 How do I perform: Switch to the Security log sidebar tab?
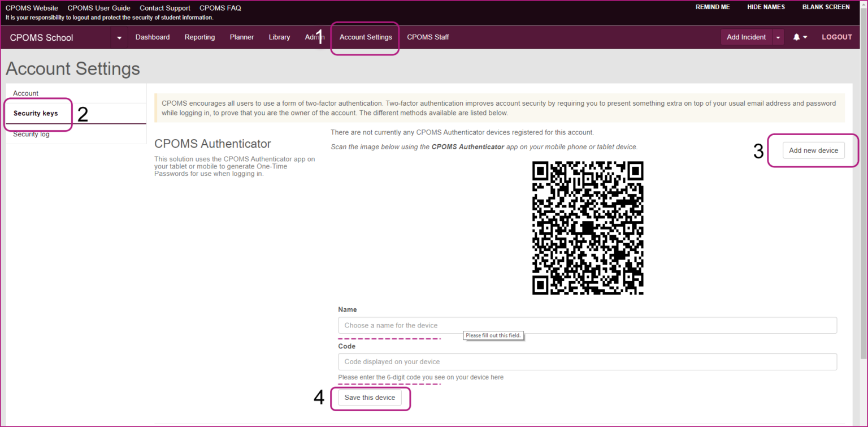pos(31,135)
